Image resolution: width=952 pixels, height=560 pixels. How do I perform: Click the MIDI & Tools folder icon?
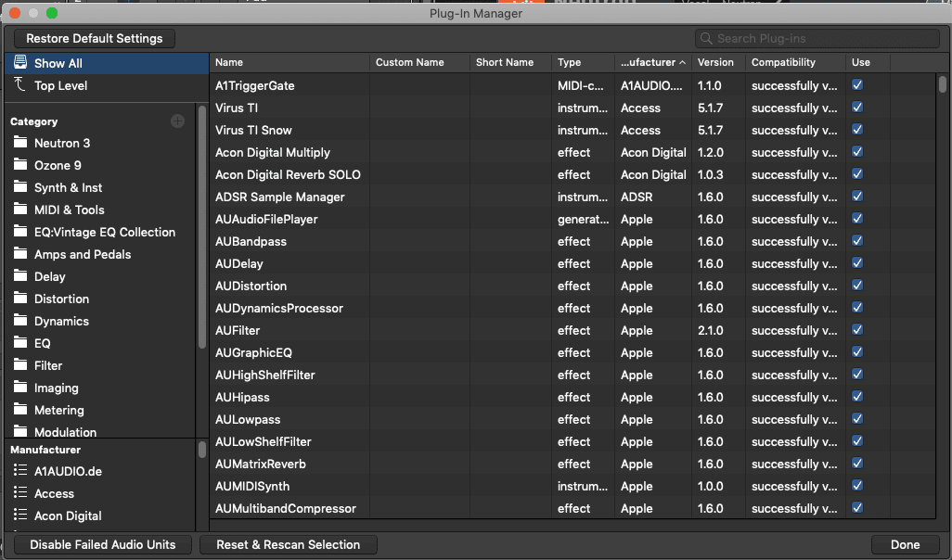(20, 210)
